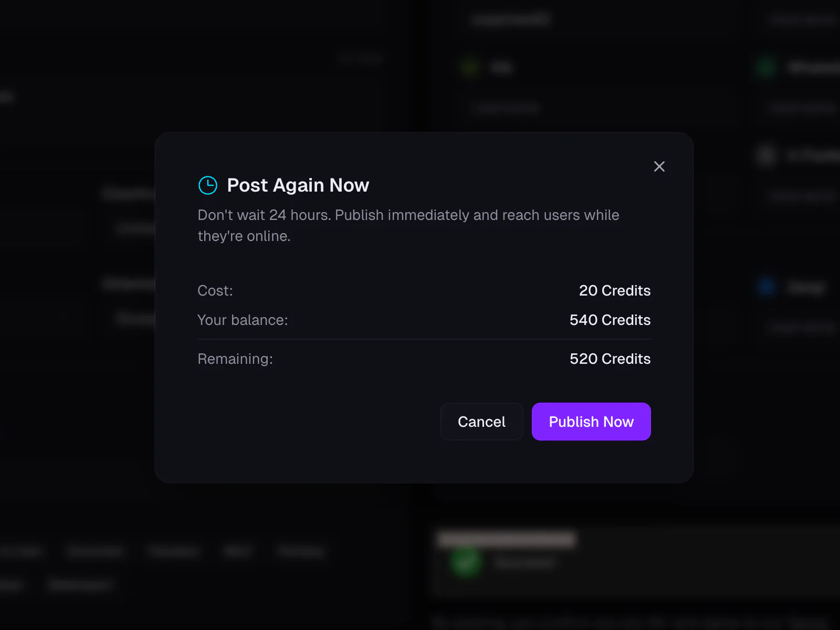840x630 pixels.
Task: Click the Cancel button
Action: pyautogui.click(x=481, y=422)
